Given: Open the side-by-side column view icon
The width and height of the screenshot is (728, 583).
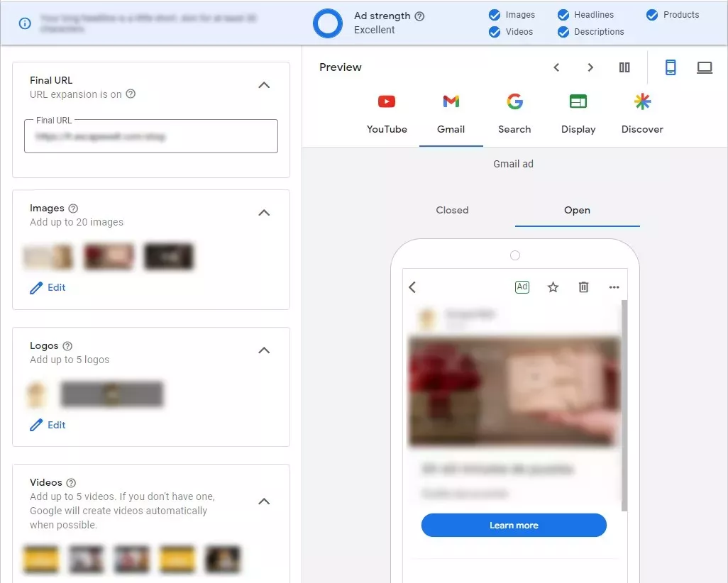Looking at the screenshot, I should pos(624,68).
